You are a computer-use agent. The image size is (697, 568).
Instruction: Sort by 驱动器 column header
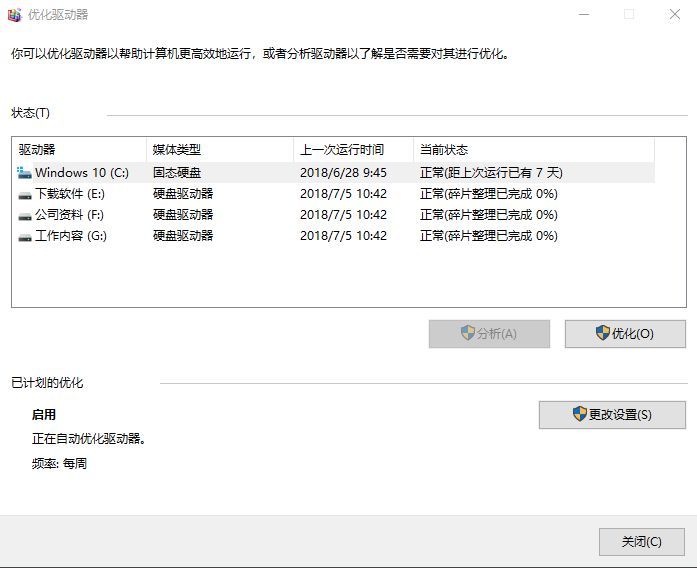point(80,149)
